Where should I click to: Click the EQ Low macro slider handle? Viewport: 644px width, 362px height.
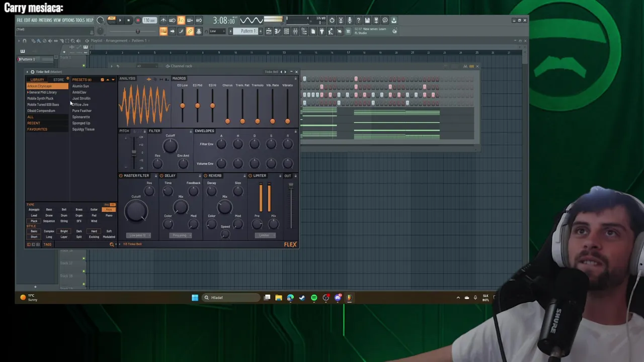182,106
